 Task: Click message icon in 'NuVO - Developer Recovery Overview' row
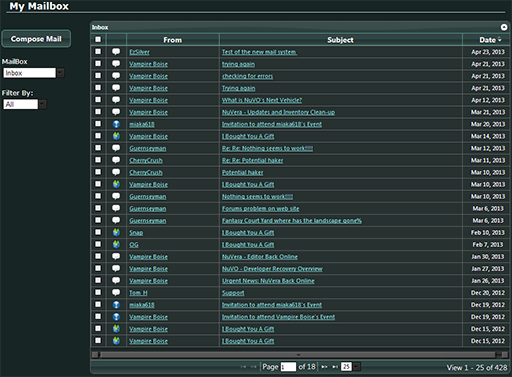116,268
